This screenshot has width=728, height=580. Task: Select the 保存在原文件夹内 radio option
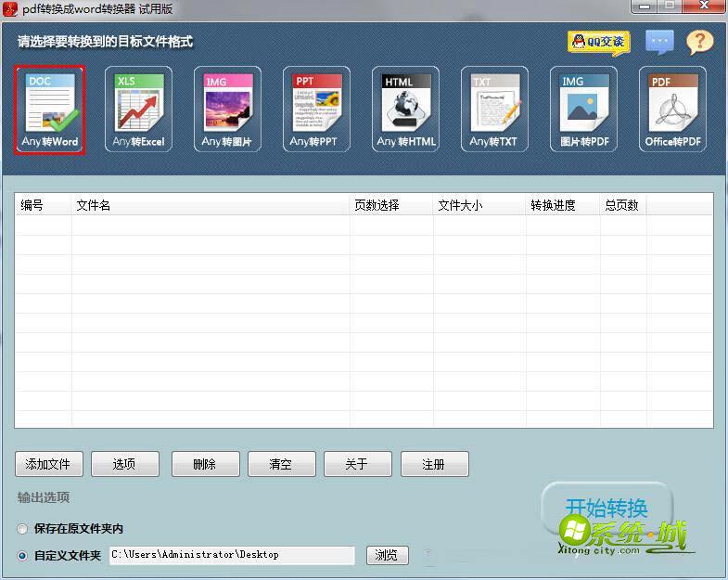tap(22, 529)
